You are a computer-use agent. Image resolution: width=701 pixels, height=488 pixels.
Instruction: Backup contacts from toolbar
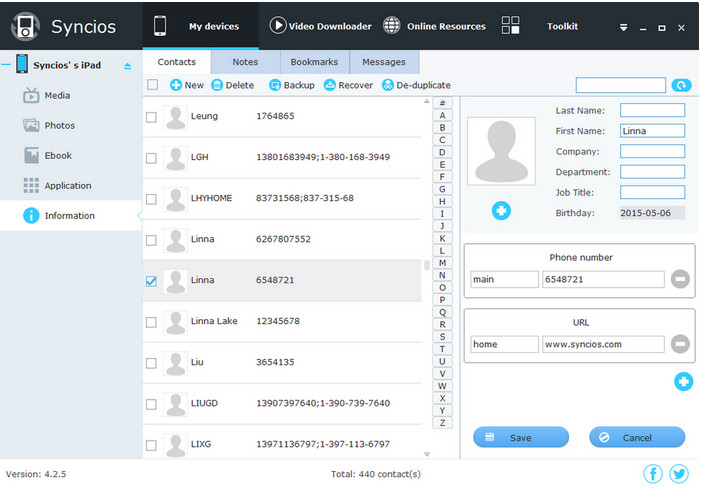point(292,85)
